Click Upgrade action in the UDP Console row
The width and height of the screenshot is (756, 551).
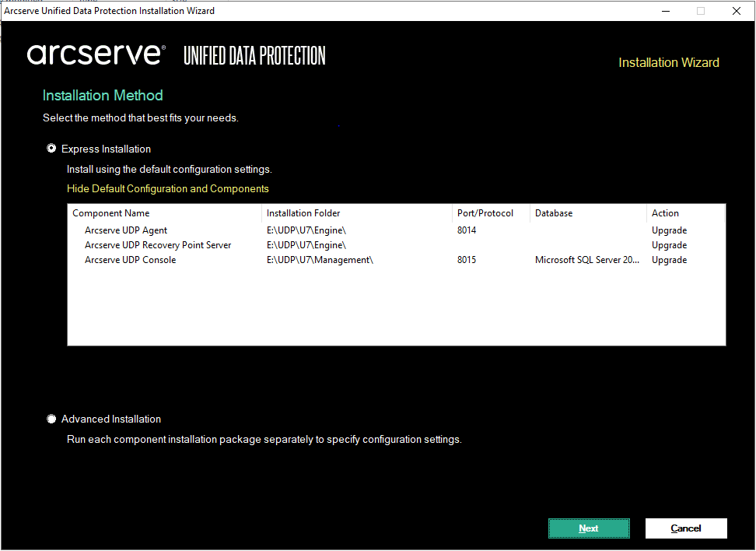tap(669, 260)
